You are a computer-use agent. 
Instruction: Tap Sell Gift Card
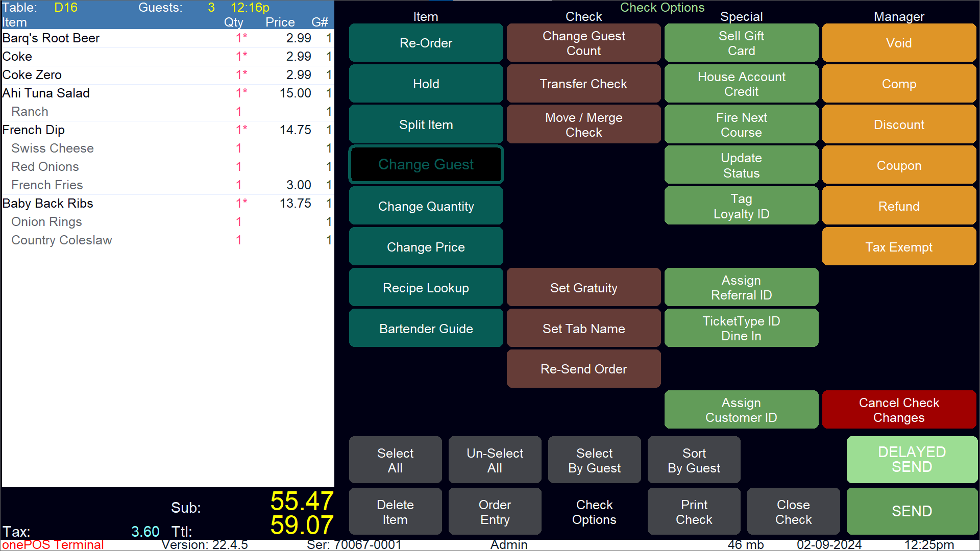pos(741,43)
